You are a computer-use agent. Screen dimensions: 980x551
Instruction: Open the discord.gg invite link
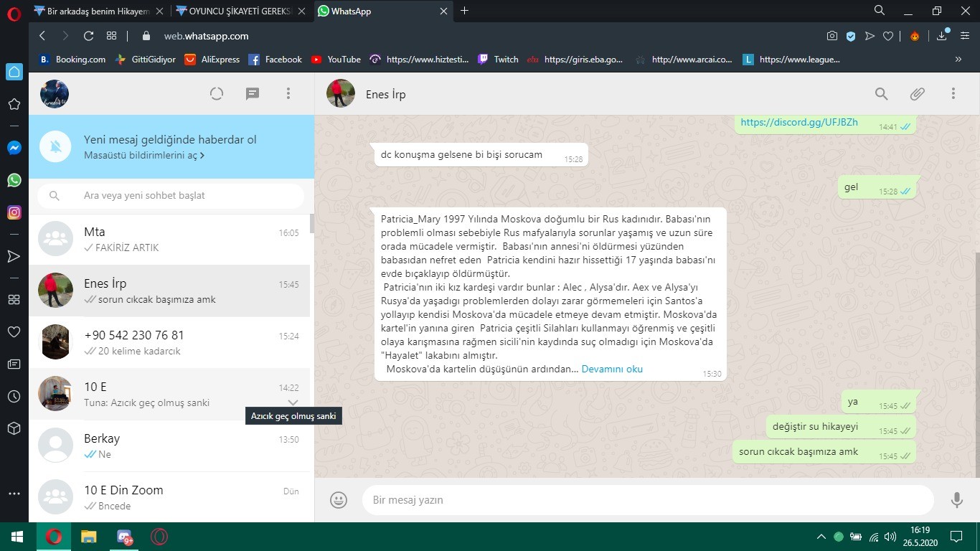pos(799,122)
